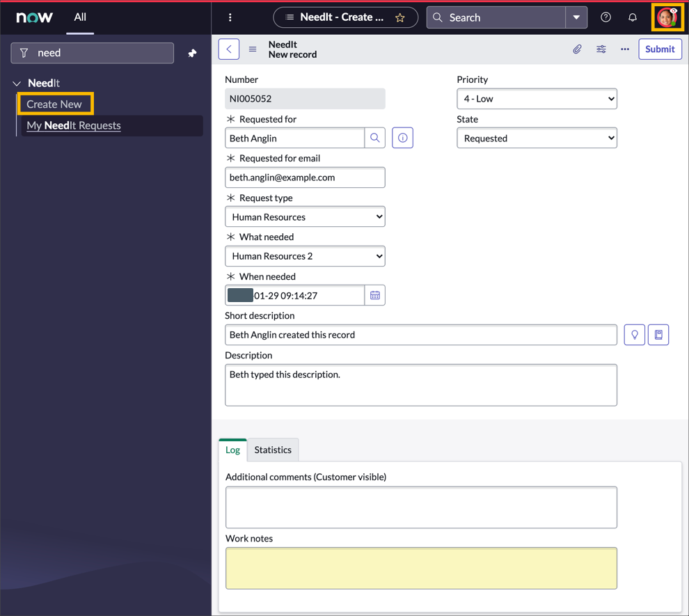This screenshot has width=689, height=616.
Task: Open My NeedIt Requests
Action: pos(72,125)
